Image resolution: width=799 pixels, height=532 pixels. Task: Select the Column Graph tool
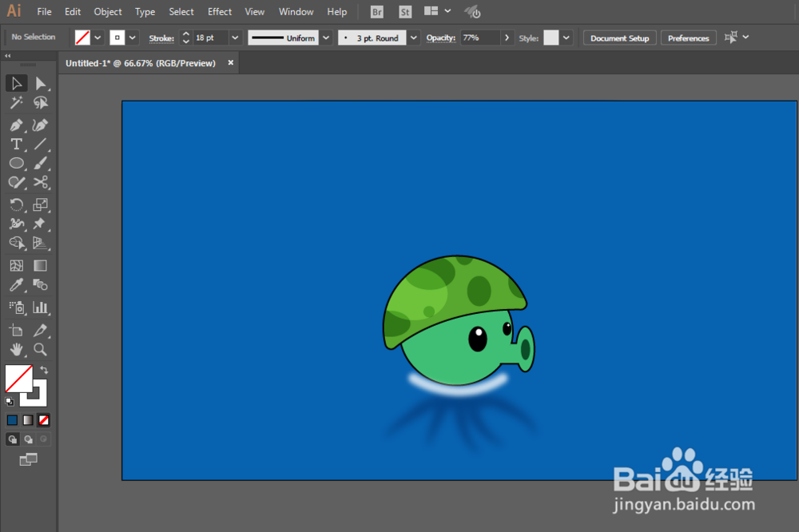pyautogui.click(x=40, y=308)
